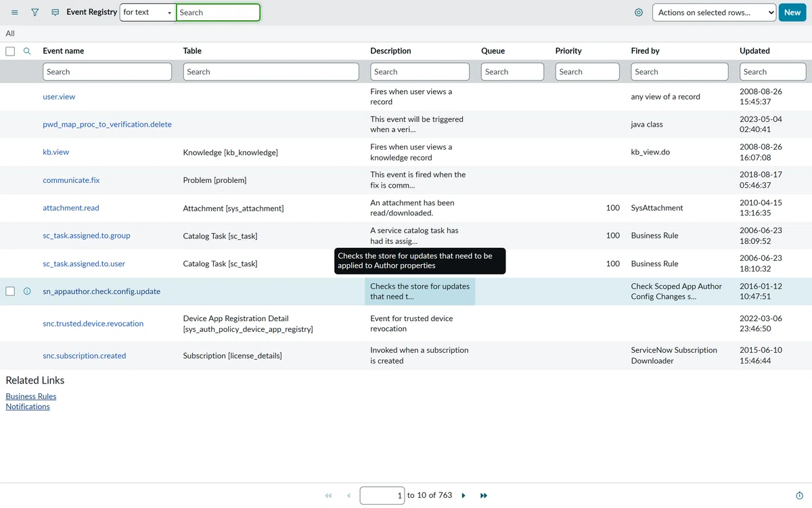Open the kb.view event record
812x508 pixels.
(55, 152)
